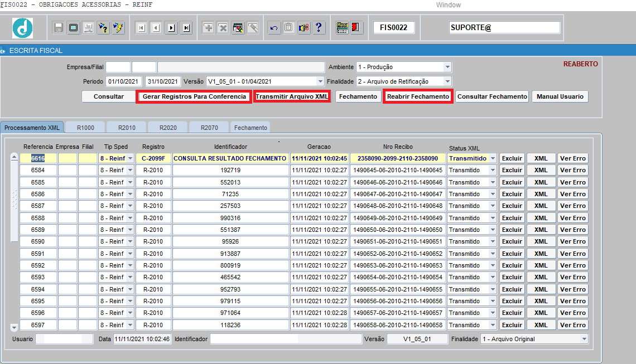The width and height of the screenshot is (636, 364).
Task: Open Help via question mark icon
Action: coord(319,27)
